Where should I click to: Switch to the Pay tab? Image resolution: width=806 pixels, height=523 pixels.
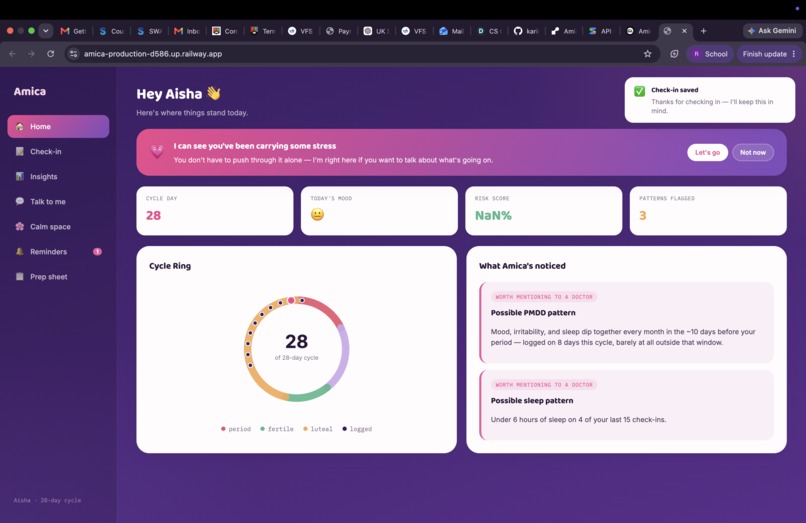click(338, 31)
